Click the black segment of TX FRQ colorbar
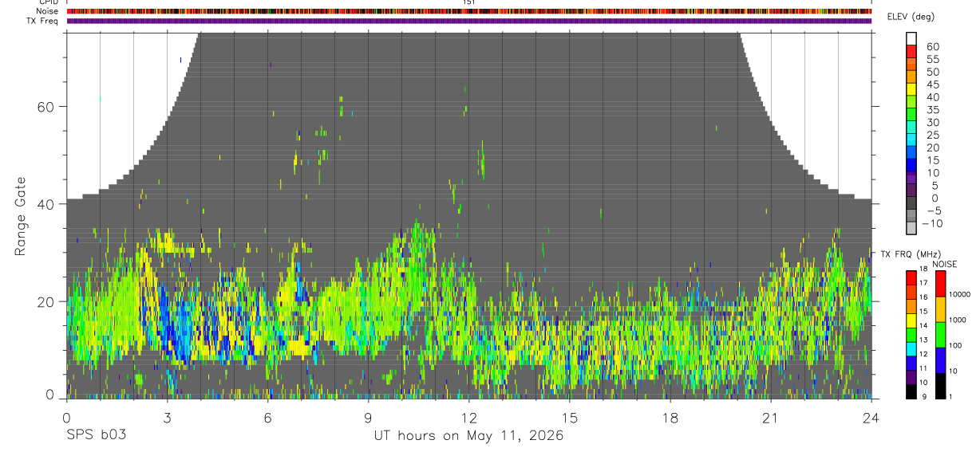The height and width of the screenshot is (452, 980). (x=911, y=391)
